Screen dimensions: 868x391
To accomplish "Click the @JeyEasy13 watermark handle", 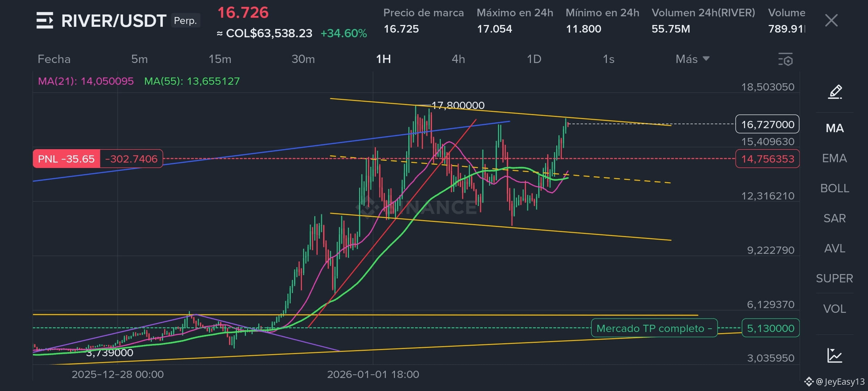I will coord(840,382).
